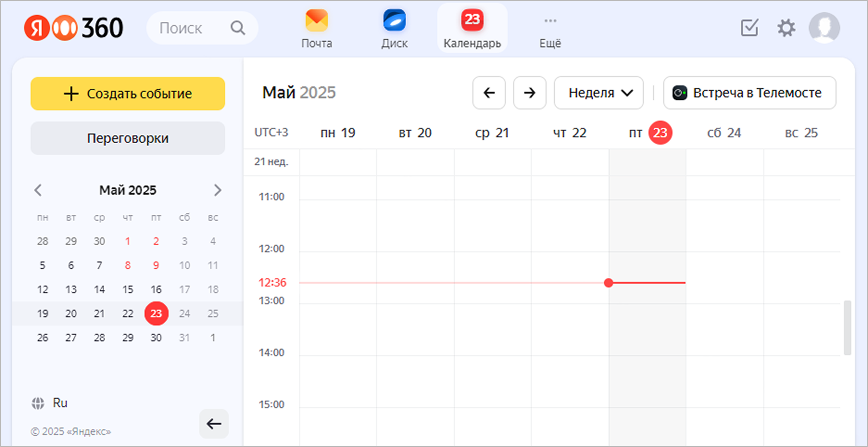Click the Поиск search field
The image size is (868, 447).
click(x=195, y=28)
